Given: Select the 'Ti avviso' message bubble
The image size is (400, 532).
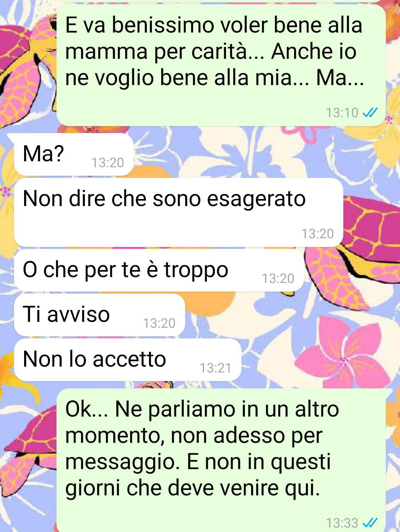Looking at the screenshot, I should [99, 315].
